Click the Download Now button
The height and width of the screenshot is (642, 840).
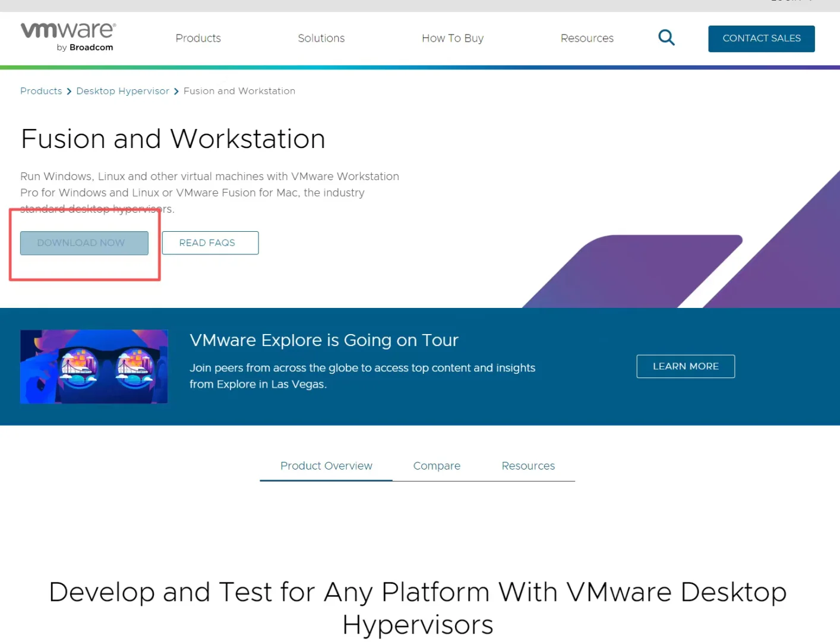pos(83,243)
